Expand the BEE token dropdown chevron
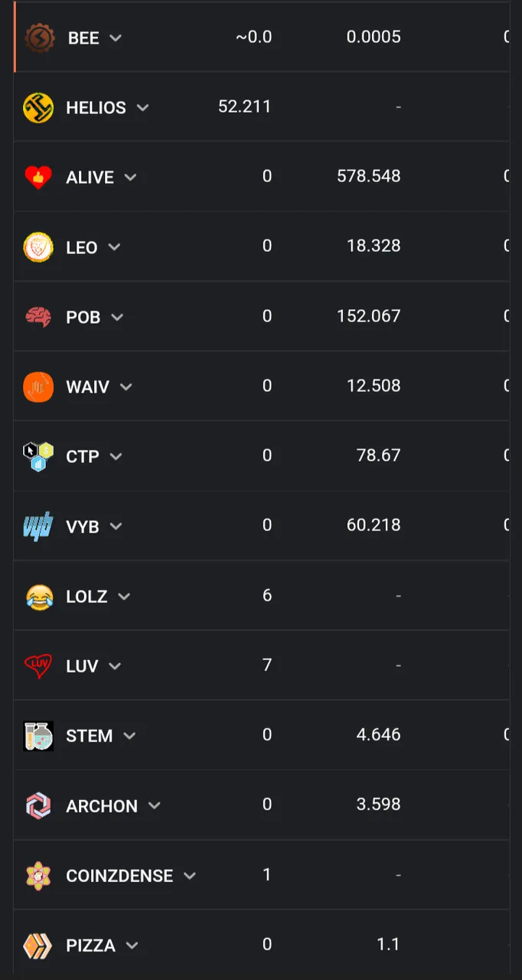522x980 pixels. point(116,38)
